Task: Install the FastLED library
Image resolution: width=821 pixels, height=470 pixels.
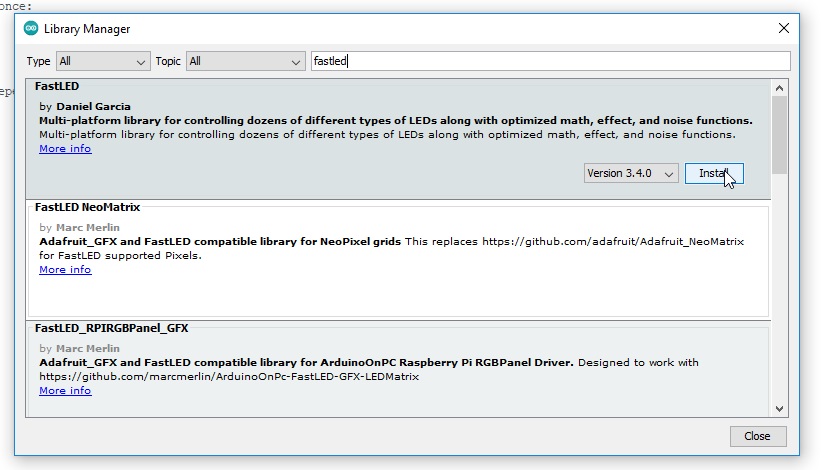Action: tap(714, 173)
